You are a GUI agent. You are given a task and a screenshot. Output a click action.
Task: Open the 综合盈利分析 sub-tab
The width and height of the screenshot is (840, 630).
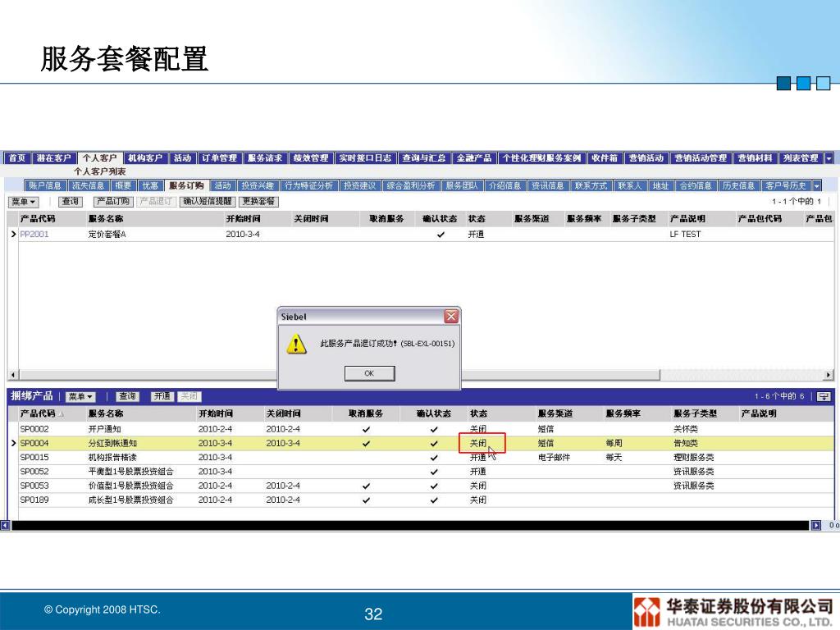(x=411, y=186)
